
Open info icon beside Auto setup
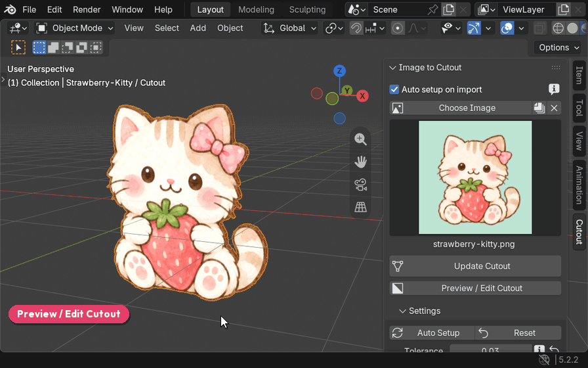coord(554,89)
